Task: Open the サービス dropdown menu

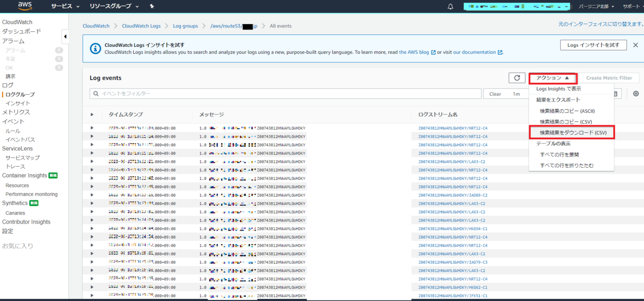Action: coord(65,6)
